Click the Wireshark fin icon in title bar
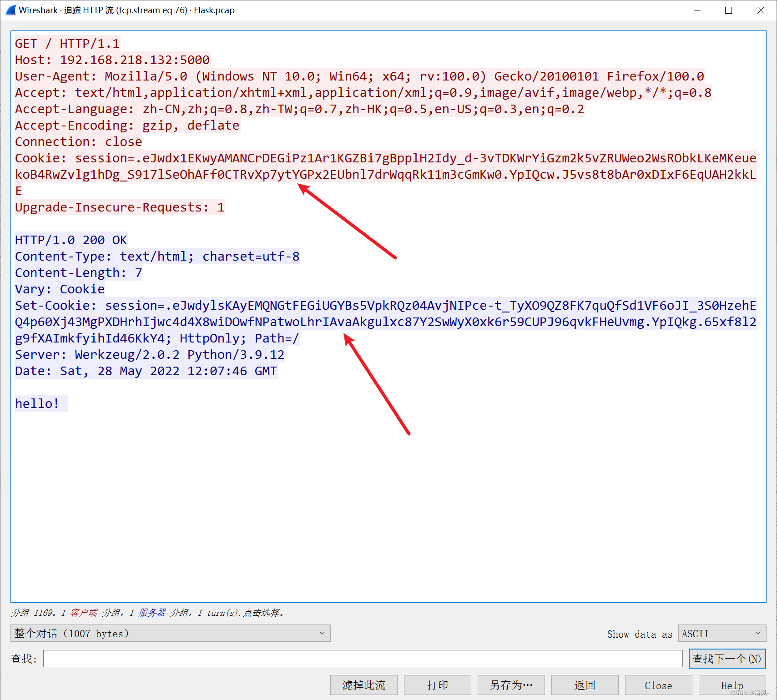 tap(11, 10)
